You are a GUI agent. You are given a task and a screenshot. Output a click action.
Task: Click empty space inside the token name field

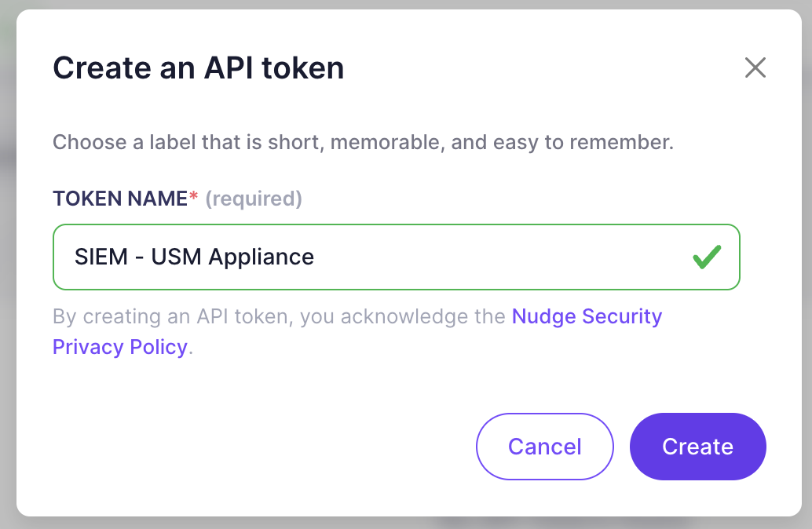(x=503, y=257)
